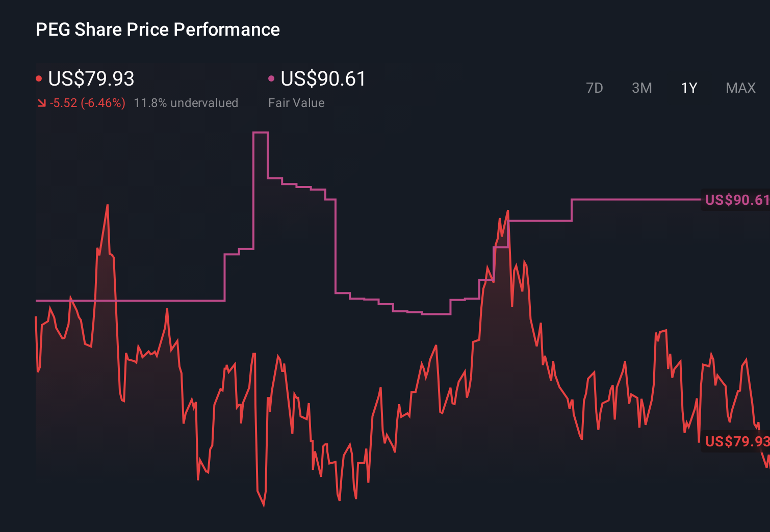Switch to the 3M time range
This screenshot has height=532, width=770.
pos(641,88)
